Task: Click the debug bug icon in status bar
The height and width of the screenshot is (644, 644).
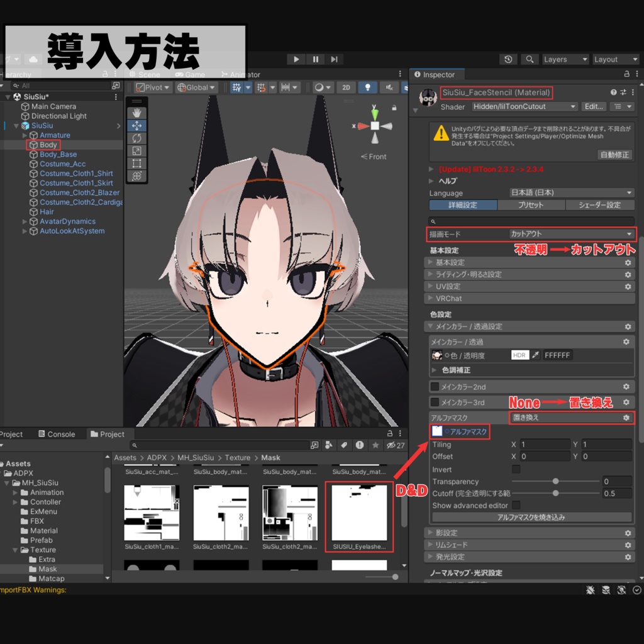Action: (590, 590)
